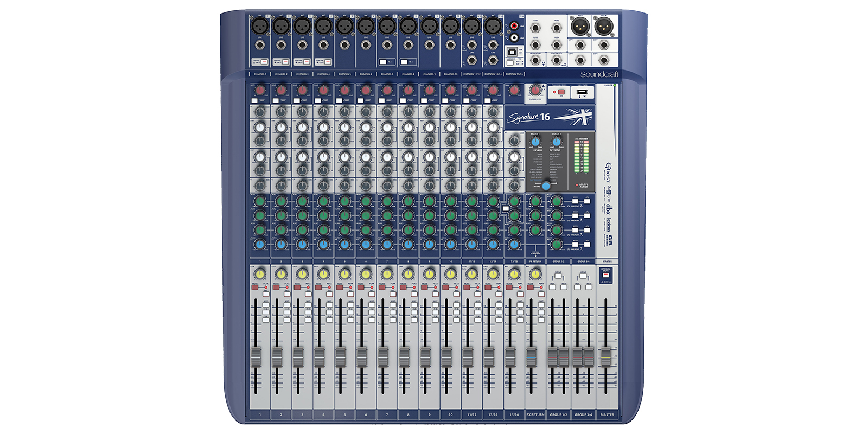Image resolution: width=868 pixels, height=434 pixels.
Task: Enable the Hi-Z switch on channel 7
Action: point(384,62)
